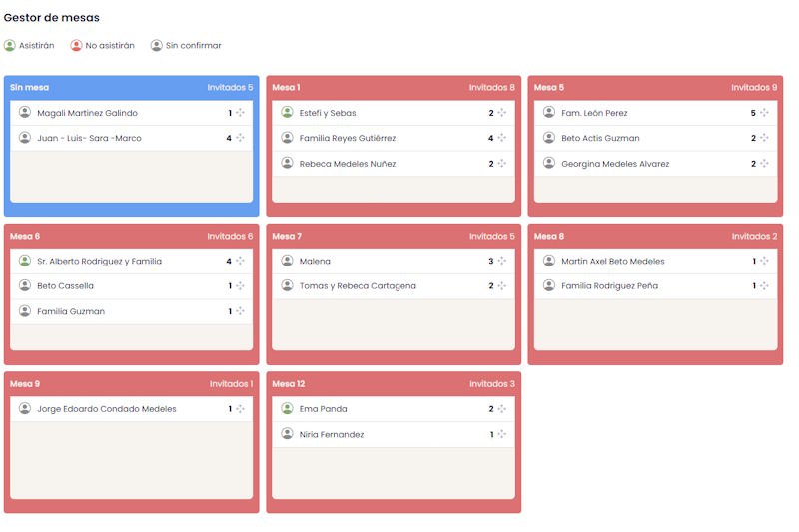Click the empty drop area in Mesa 9
The image size is (799, 532).
pos(131,459)
